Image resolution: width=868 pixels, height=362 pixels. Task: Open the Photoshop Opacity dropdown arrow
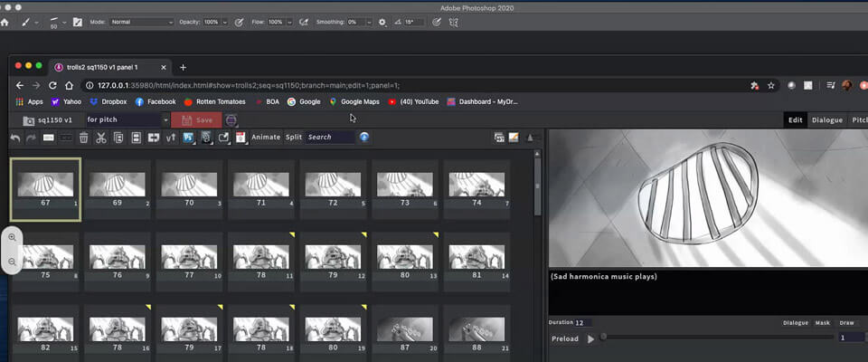pos(225,23)
